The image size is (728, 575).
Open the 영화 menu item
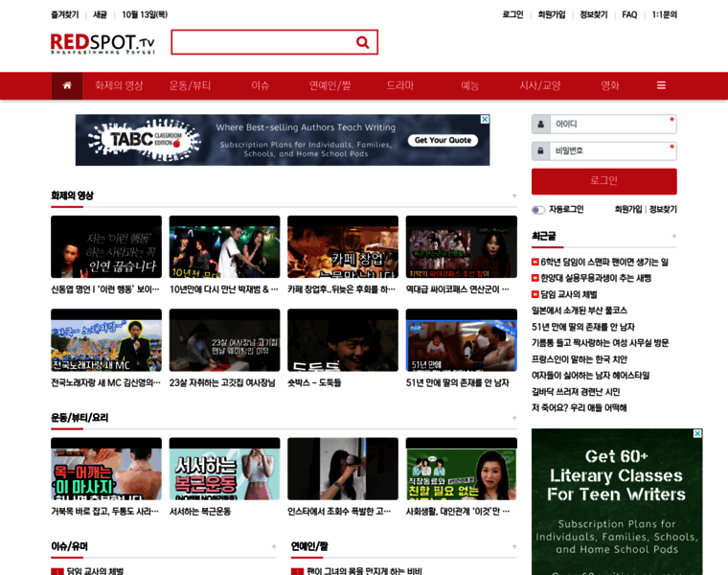click(x=610, y=85)
